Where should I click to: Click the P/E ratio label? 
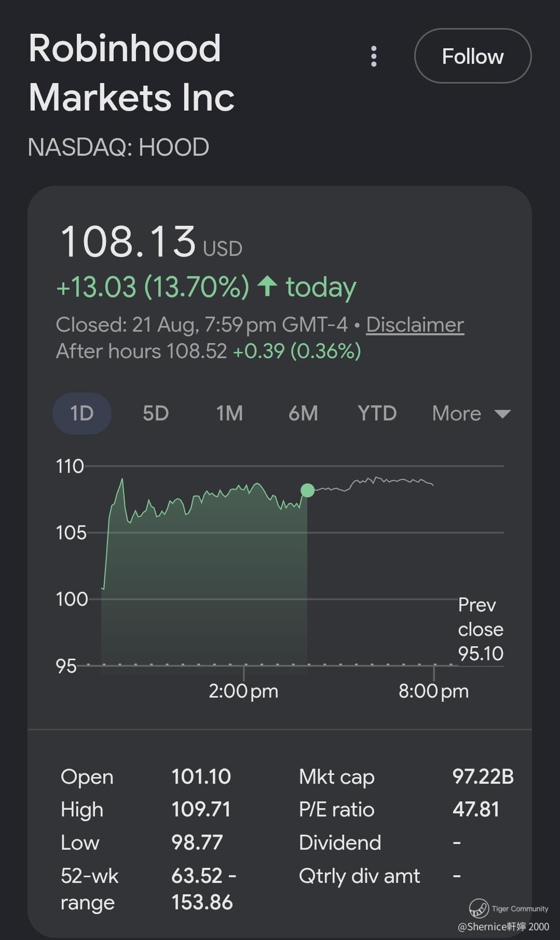337,810
